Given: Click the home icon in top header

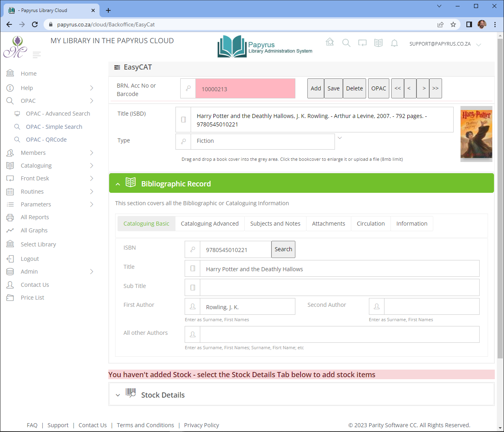Looking at the screenshot, I should pyautogui.click(x=330, y=42).
